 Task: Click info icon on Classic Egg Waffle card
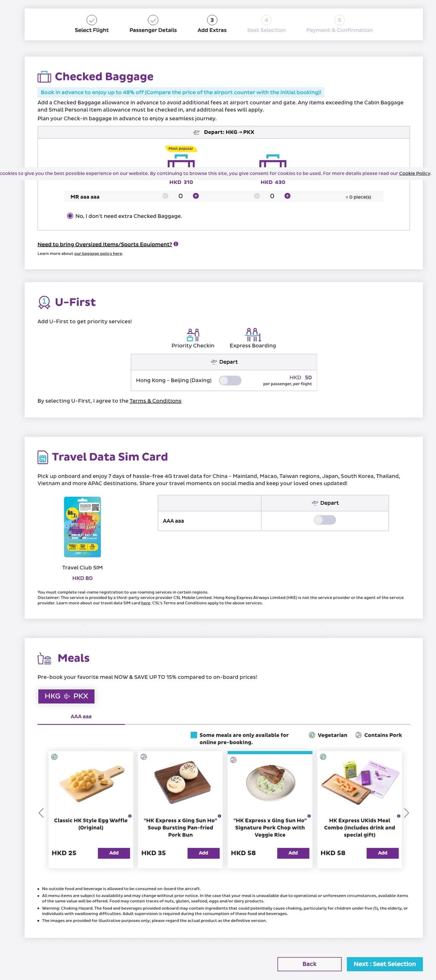pyautogui.click(x=130, y=816)
